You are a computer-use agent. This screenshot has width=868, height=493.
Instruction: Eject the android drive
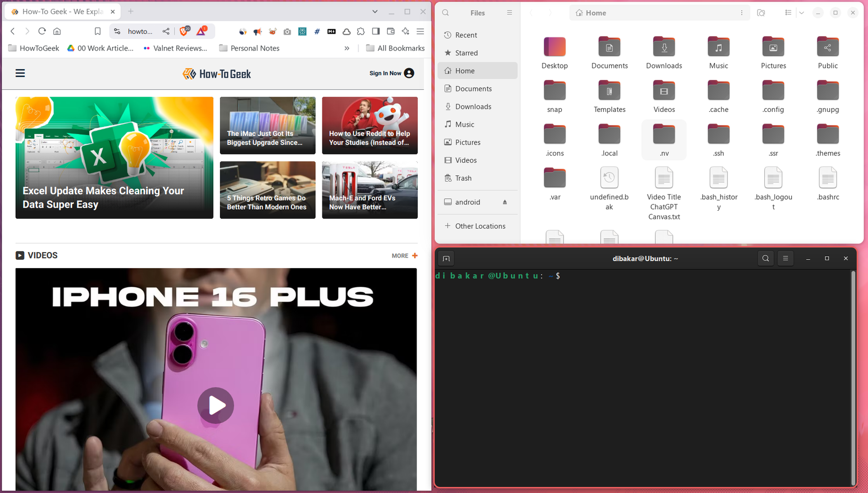pos(504,202)
